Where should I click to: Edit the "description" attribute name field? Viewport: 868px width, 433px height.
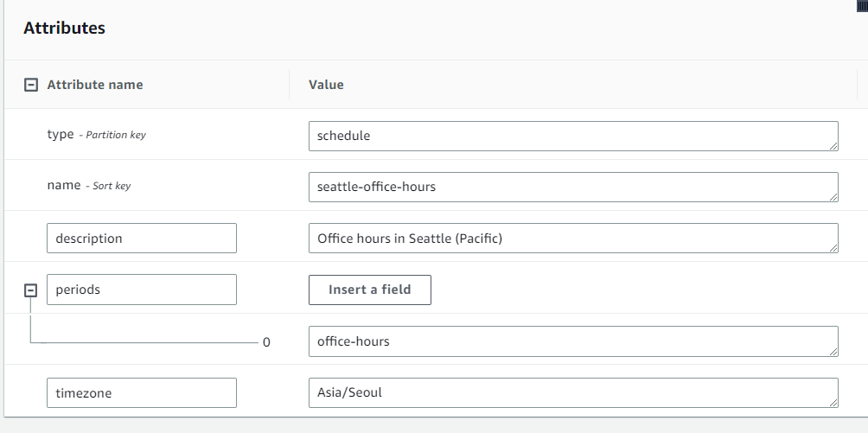pos(141,239)
